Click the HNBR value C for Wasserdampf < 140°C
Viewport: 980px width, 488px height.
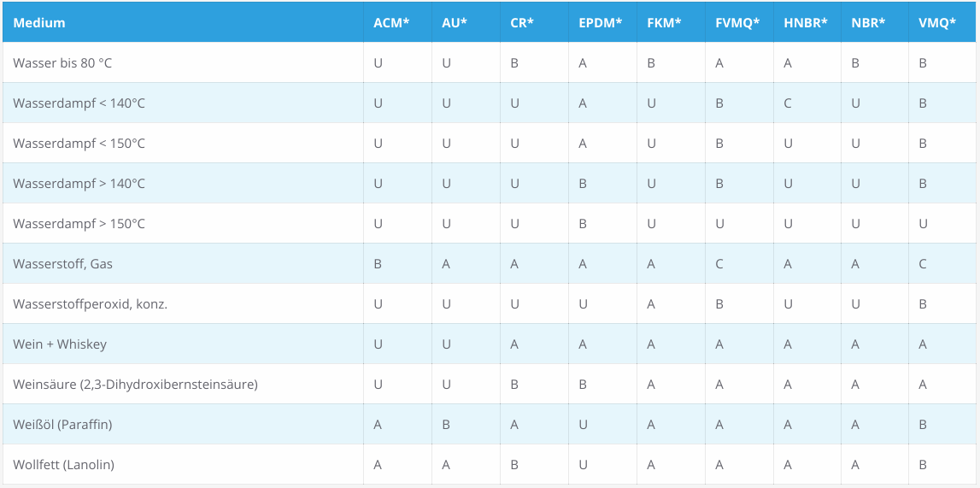coord(788,103)
